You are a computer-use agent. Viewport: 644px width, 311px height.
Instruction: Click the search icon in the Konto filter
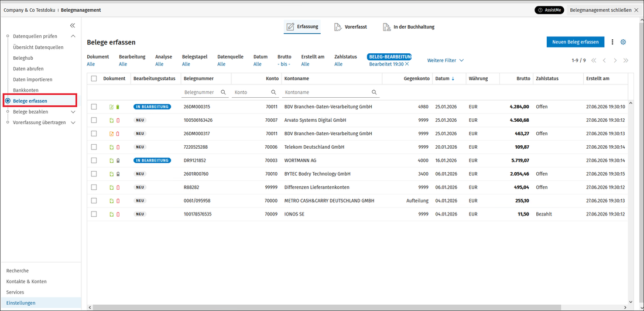click(274, 93)
